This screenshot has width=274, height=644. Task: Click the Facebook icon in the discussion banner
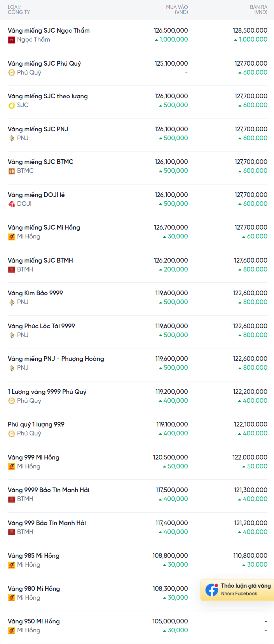pos(212,590)
